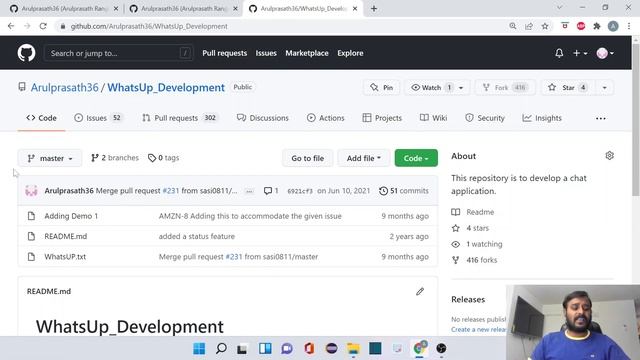Open the Arulprasath36 owner link
Image resolution: width=640 pixels, height=360 pixels.
point(64,87)
